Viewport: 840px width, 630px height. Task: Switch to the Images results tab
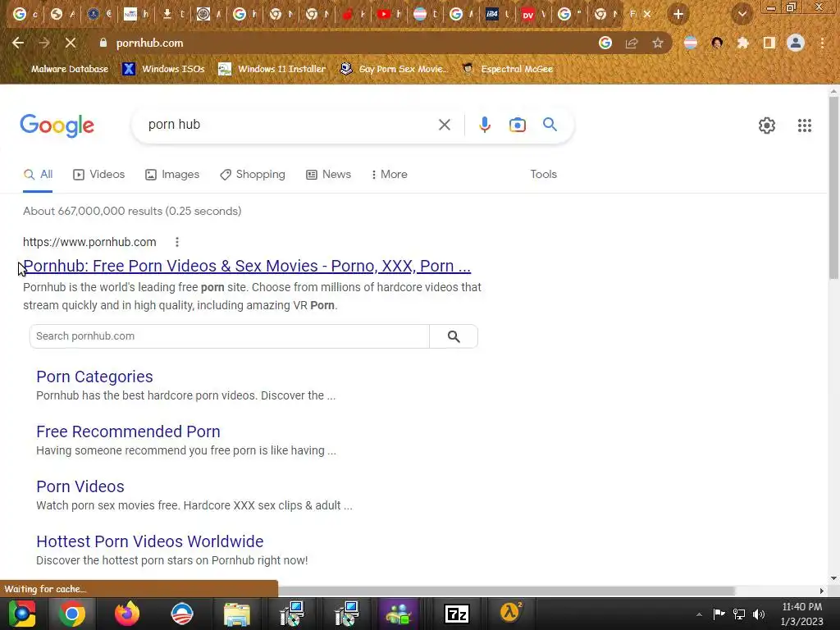[x=172, y=175]
